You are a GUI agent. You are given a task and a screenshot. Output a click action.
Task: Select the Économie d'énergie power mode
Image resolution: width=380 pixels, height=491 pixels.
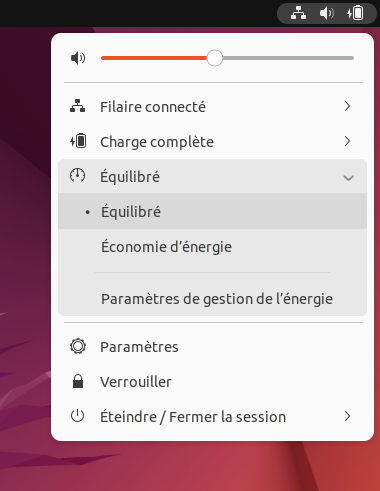click(212, 246)
